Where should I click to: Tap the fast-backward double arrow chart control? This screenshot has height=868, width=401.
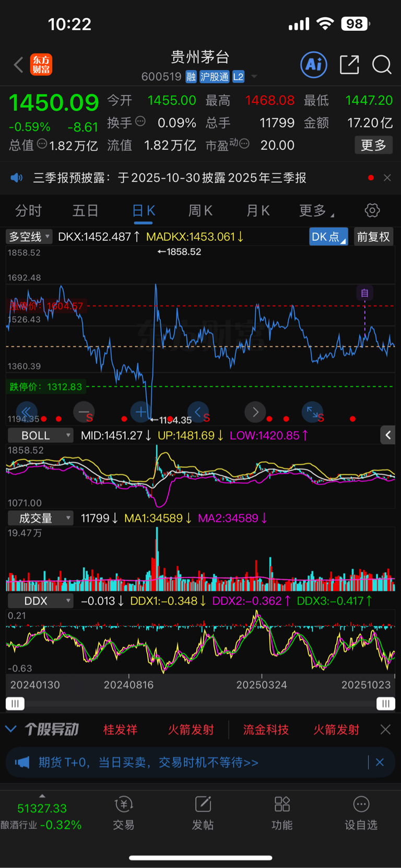point(27,412)
